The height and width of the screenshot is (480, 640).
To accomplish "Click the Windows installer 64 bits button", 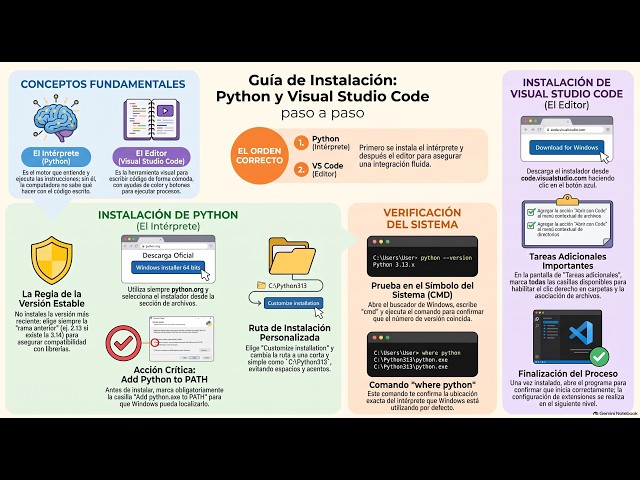I will pyautogui.click(x=168, y=267).
